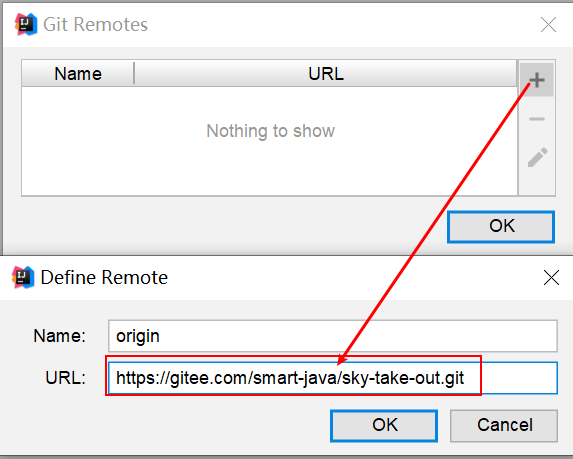
Task: Click the minus icon to remove remote
Action: [x=536, y=119]
